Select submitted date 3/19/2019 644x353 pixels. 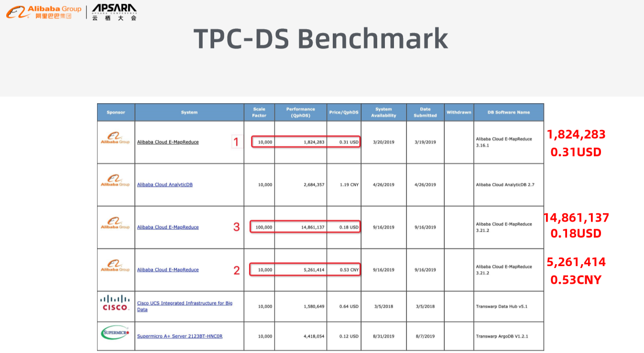point(425,142)
